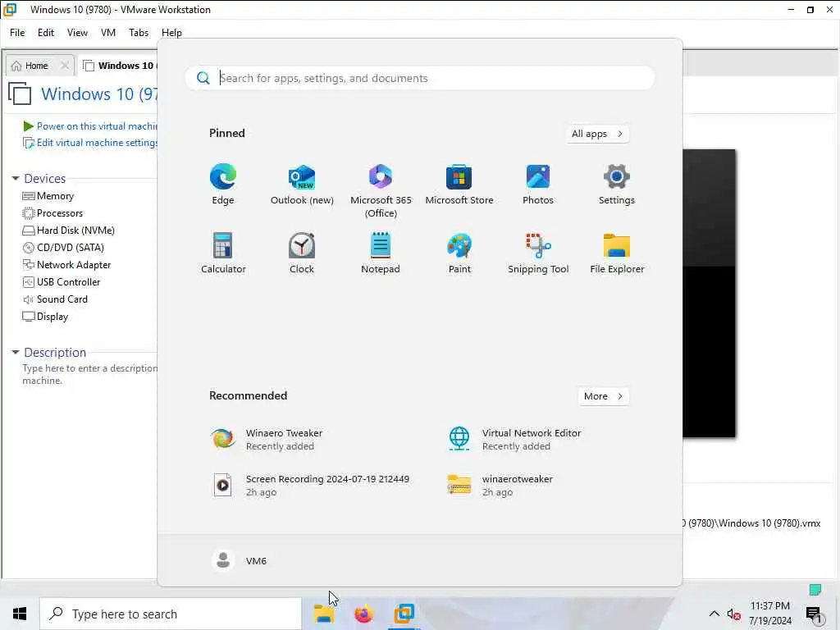Click the Home tab icon in VMware
This screenshot has width=840, height=630.
(x=16, y=66)
